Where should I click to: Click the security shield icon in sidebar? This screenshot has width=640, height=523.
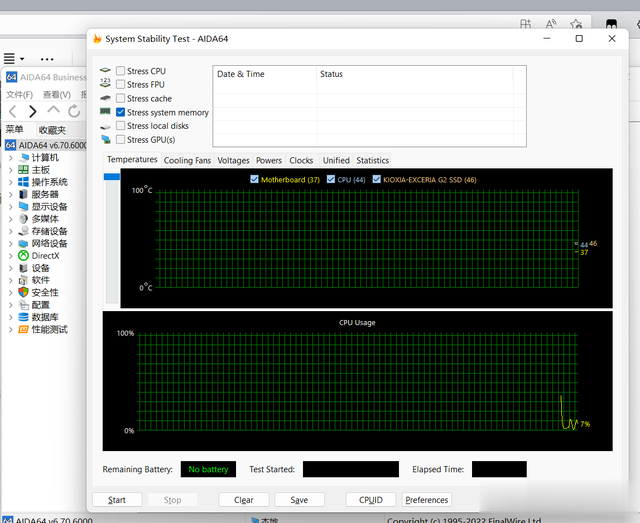click(24, 292)
